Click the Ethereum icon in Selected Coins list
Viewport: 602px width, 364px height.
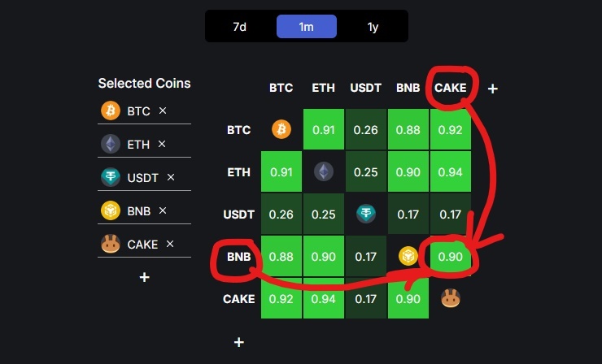pos(111,145)
